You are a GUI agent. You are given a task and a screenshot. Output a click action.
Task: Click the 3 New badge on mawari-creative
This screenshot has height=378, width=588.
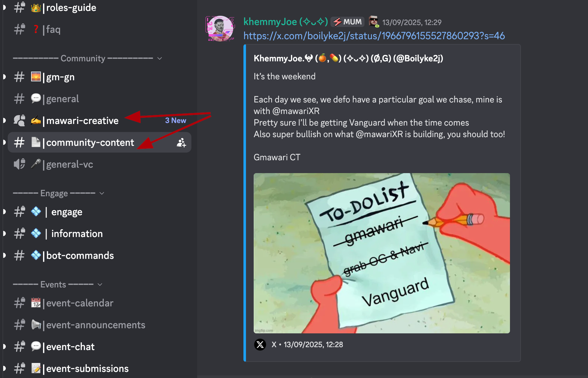pos(176,120)
